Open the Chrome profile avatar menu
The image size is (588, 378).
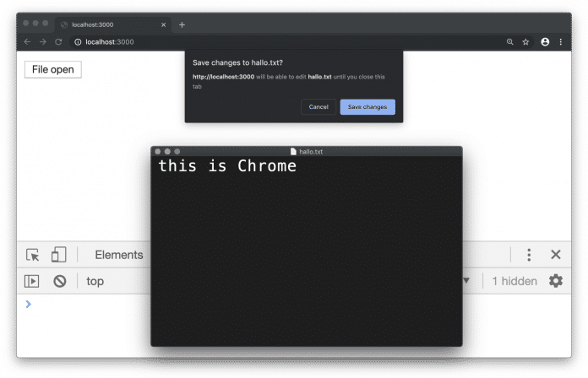tap(545, 41)
